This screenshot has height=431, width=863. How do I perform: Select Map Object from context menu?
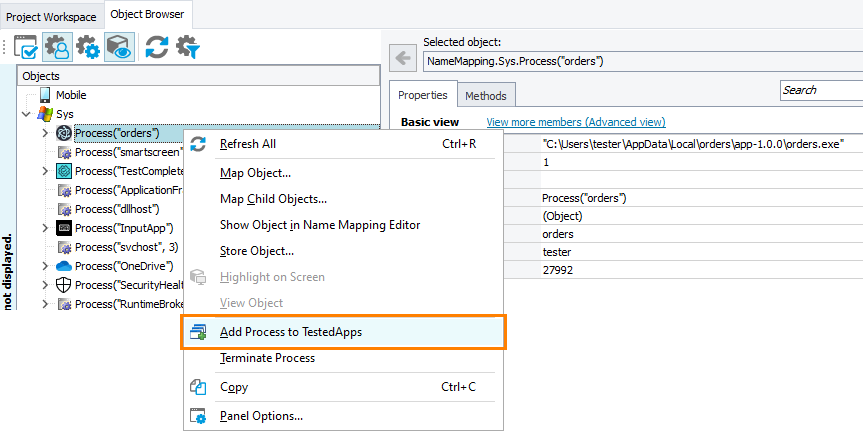click(255, 173)
